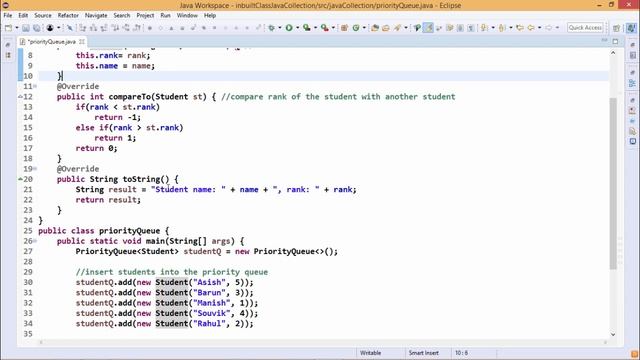Click the Console minimized view icon on right
The image size is (640, 360).
pos(633,141)
